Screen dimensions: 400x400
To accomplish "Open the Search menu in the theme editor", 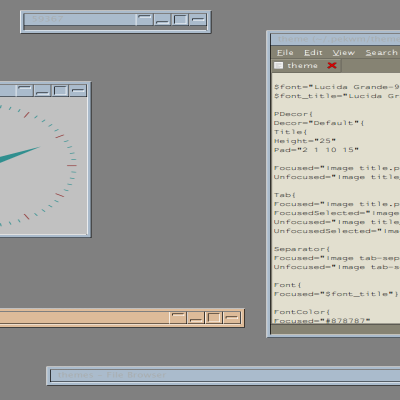I will click(x=382, y=53).
